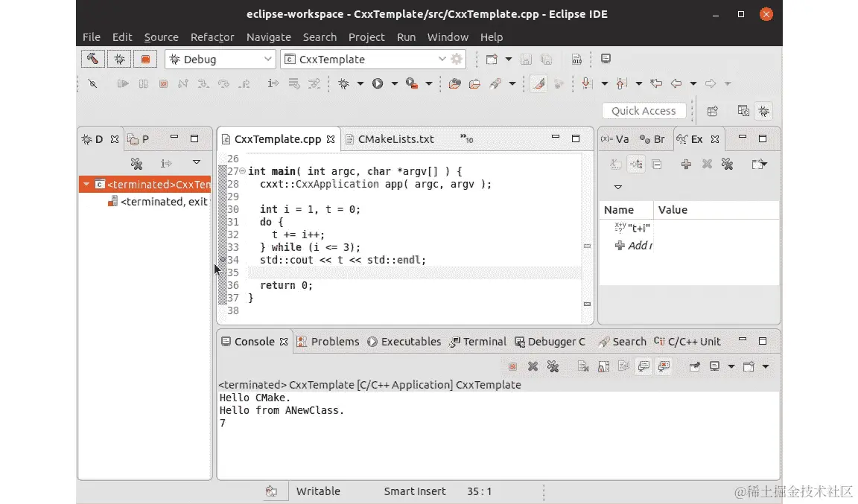Toggle Instruction Stepping Mode in main toolbar
The width and height of the screenshot is (858, 504).
point(273,83)
